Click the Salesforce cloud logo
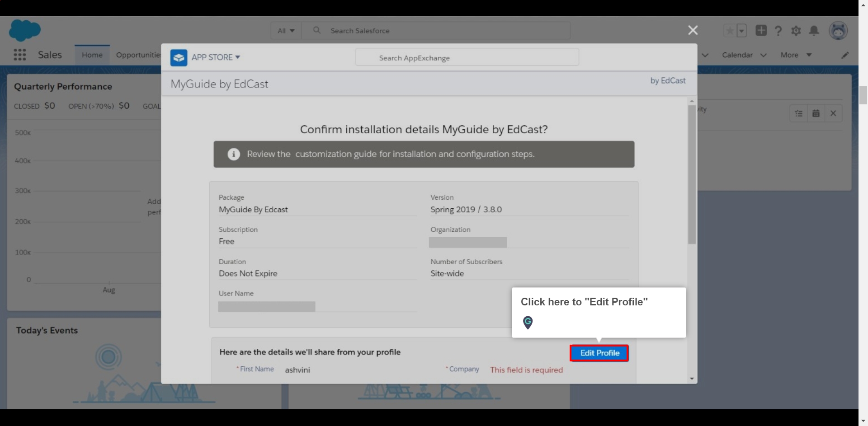868x426 pixels. tap(25, 30)
